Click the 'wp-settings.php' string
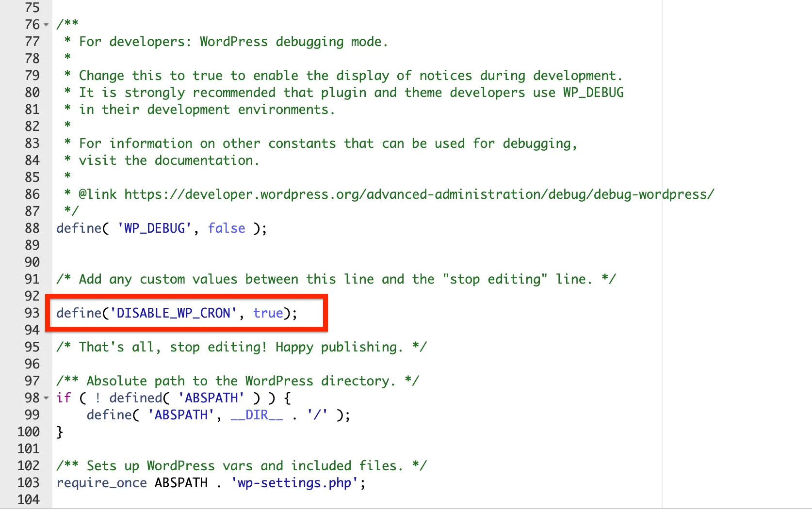 (x=295, y=483)
